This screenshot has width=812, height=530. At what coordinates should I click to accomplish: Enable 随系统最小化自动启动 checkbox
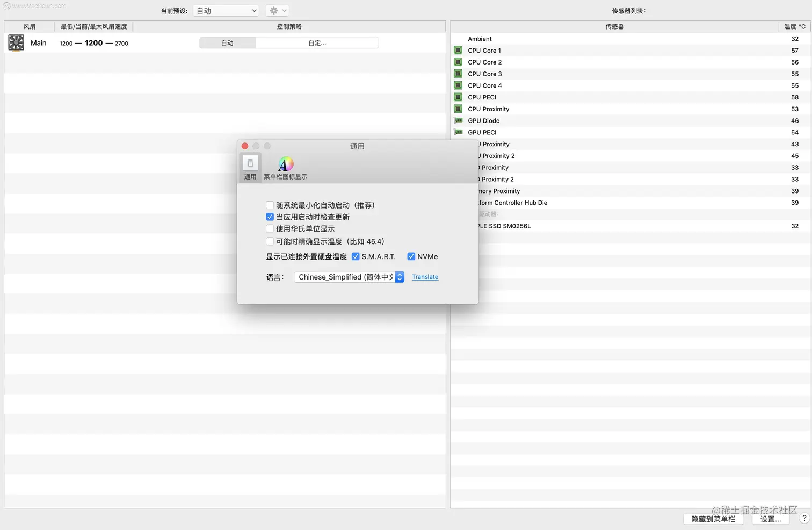(270, 205)
